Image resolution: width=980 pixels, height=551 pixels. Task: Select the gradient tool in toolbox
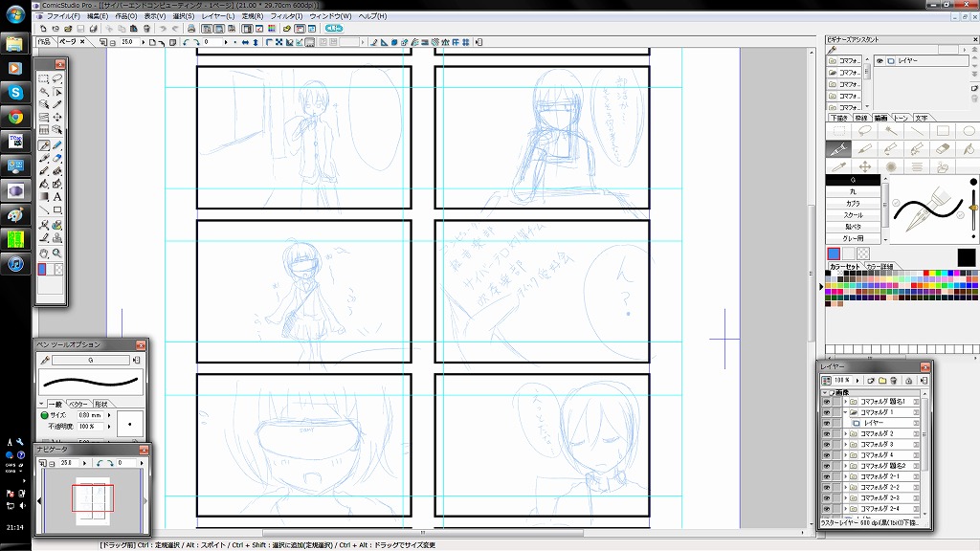[x=44, y=197]
